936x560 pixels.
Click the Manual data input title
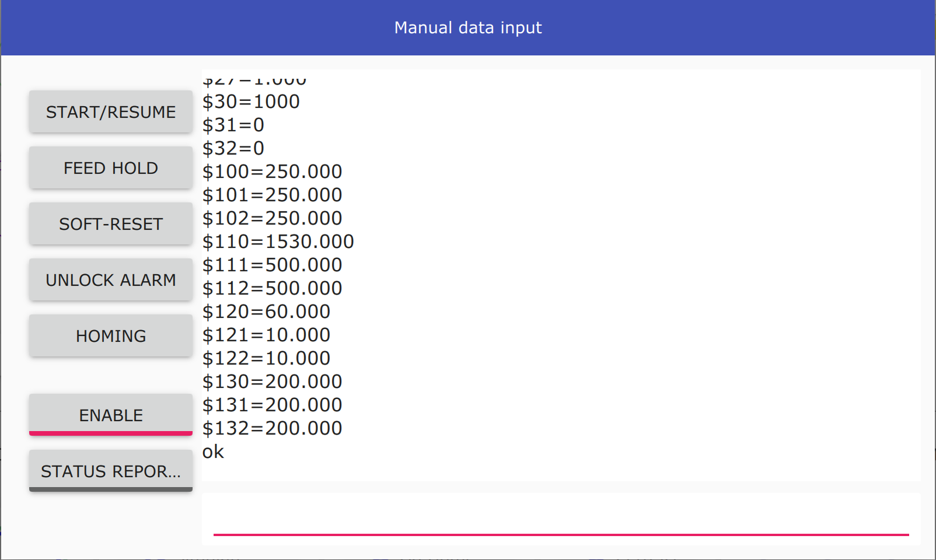click(x=468, y=27)
